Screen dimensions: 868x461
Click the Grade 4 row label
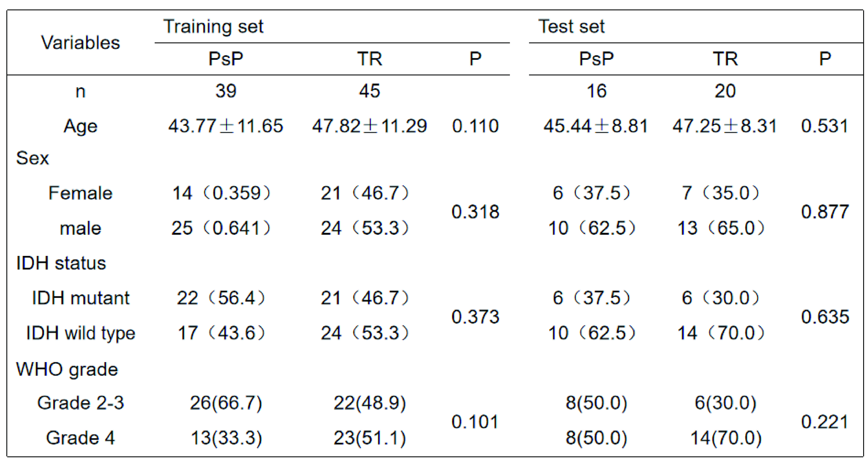coord(81,438)
